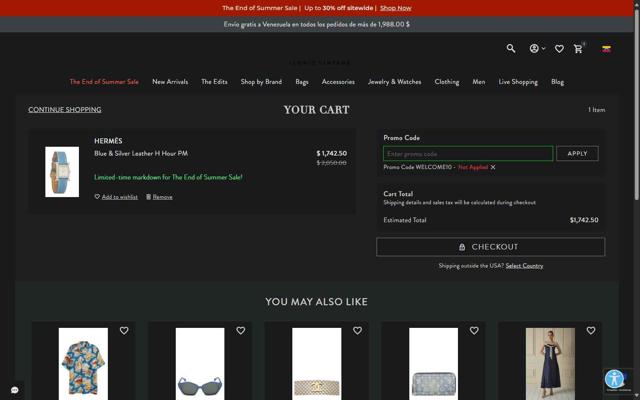Open Shop by Brand menu
The height and width of the screenshot is (400, 640).
(x=261, y=82)
